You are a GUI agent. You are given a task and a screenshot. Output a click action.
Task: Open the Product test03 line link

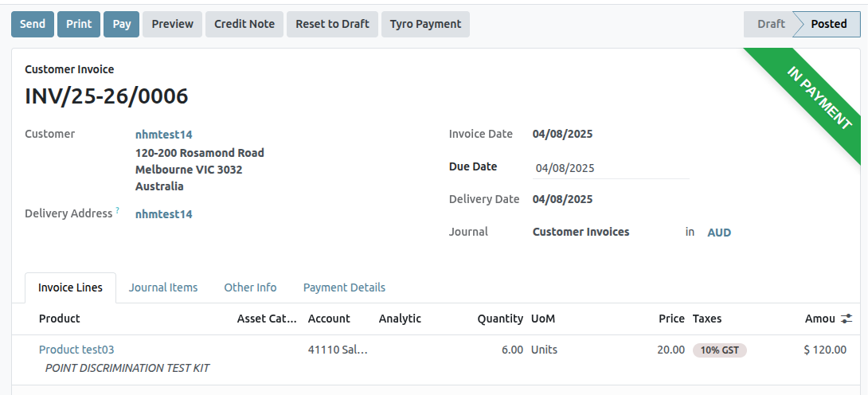pyautogui.click(x=76, y=350)
